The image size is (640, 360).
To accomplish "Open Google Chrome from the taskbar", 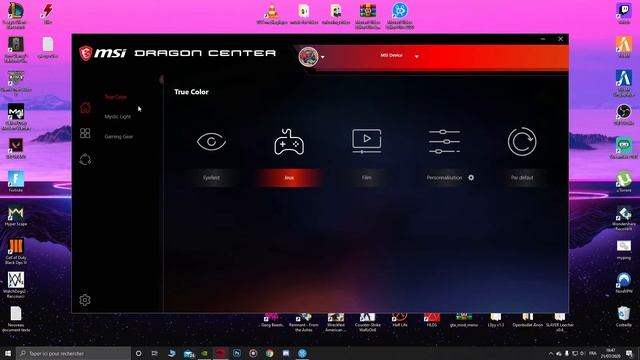I will click(269, 353).
